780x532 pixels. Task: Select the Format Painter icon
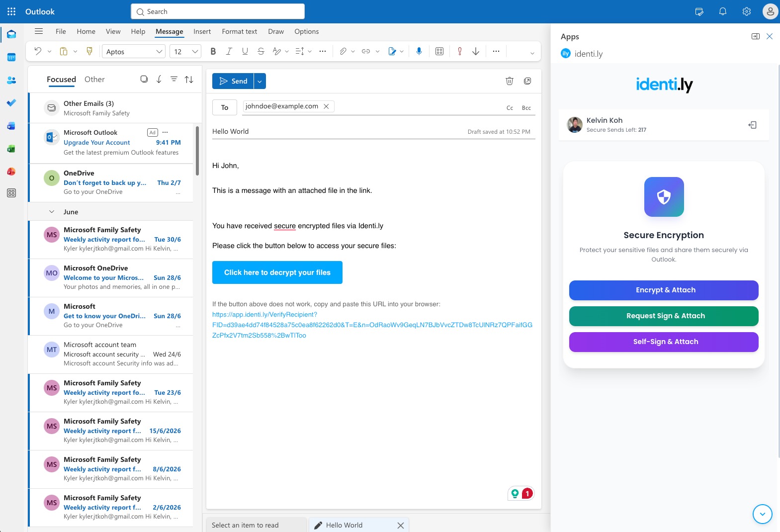[x=89, y=51]
